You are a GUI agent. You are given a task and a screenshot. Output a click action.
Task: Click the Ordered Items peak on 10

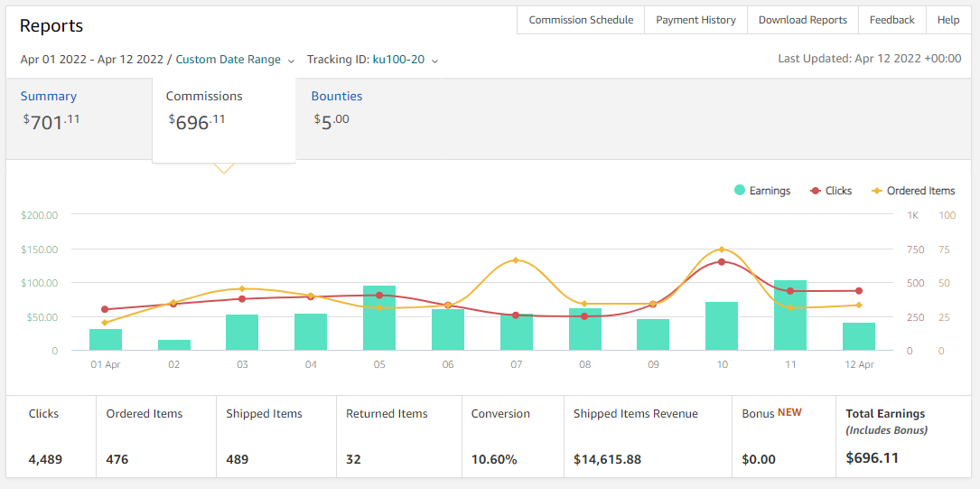click(722, 249)
